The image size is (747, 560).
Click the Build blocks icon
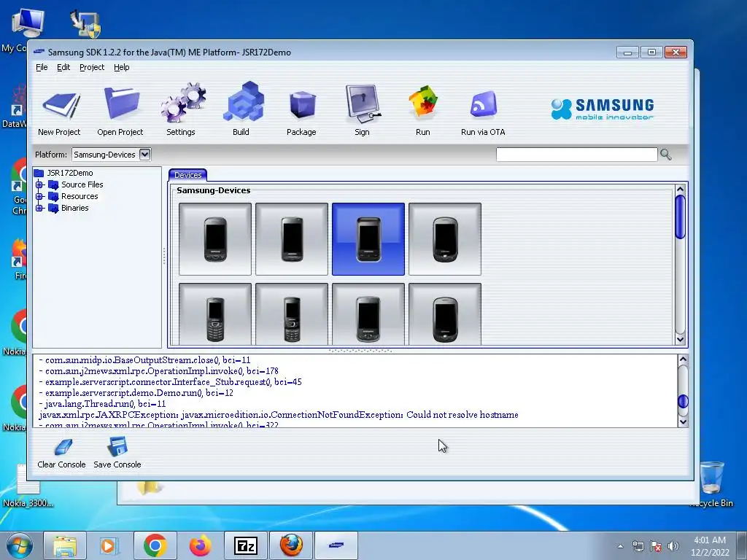[243, 101]
